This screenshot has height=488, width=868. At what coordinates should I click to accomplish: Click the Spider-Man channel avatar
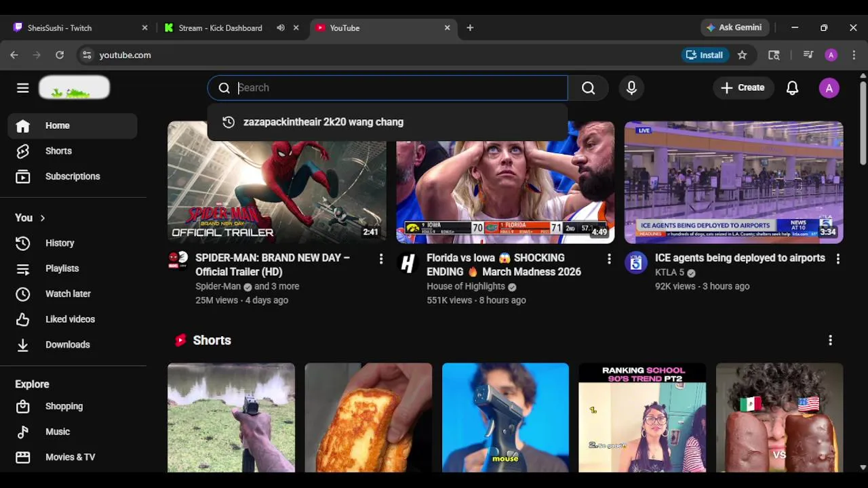pos(178,261)
